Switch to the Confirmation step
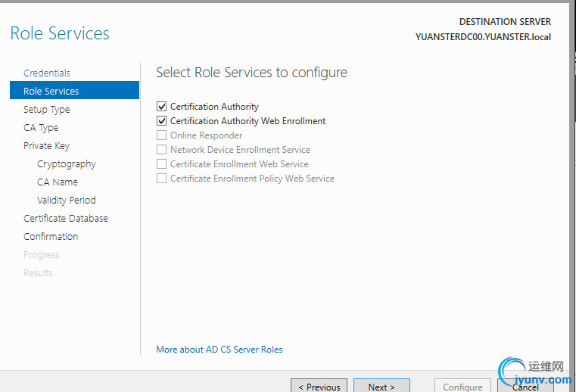This screenshot has width=576, height=392. (x=51, y=237)
